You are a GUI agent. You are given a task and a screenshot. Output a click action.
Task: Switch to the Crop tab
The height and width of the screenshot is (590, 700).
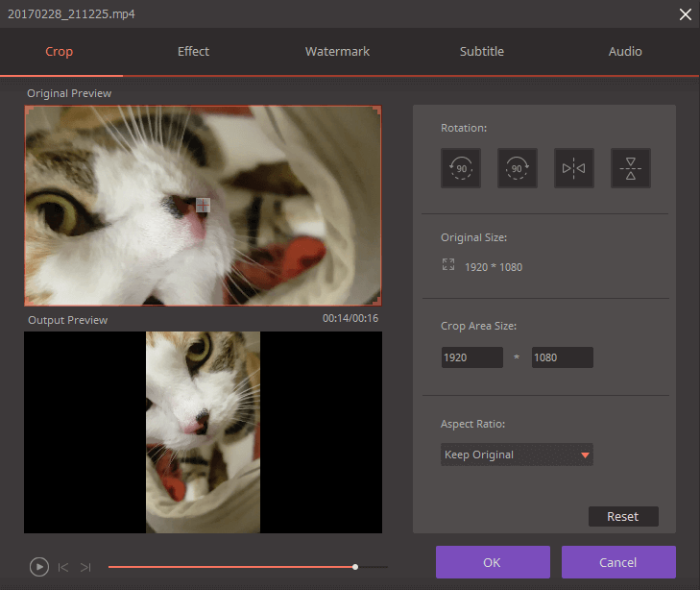pos(59,51)
